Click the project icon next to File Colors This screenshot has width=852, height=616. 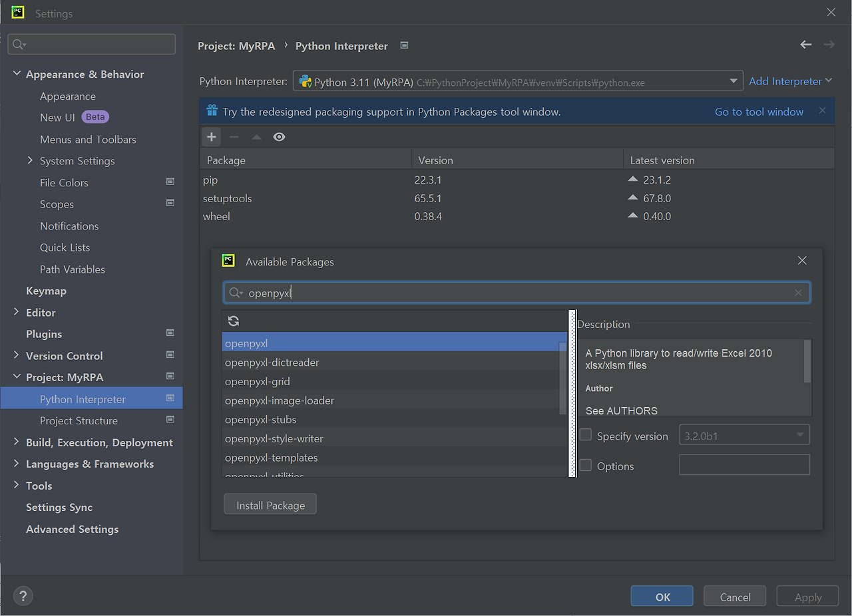point(170,182)
